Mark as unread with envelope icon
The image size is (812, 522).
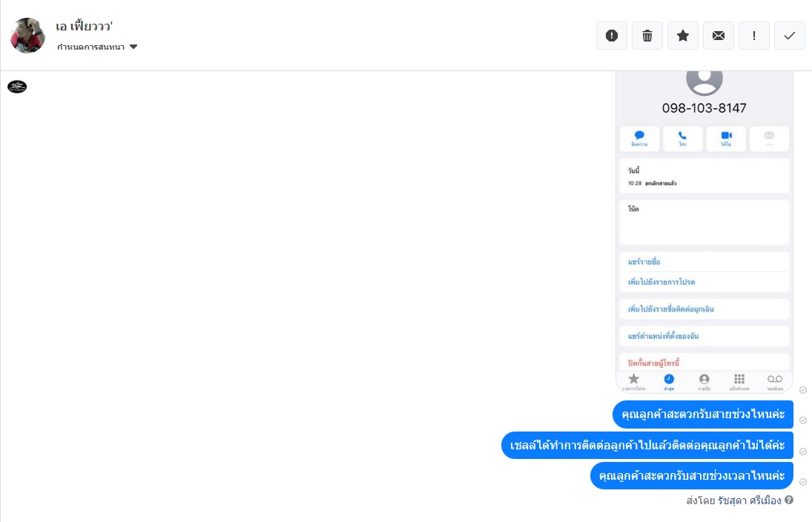719,36
